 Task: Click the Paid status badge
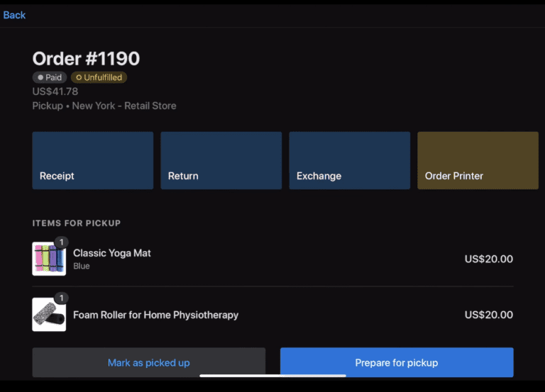(x=49, y=77)
